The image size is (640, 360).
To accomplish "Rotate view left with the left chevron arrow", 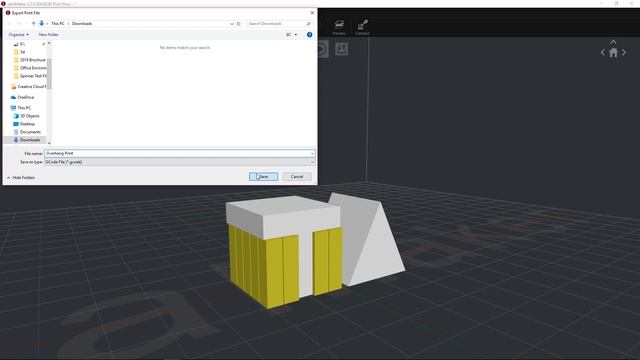I will coord(602,53).
